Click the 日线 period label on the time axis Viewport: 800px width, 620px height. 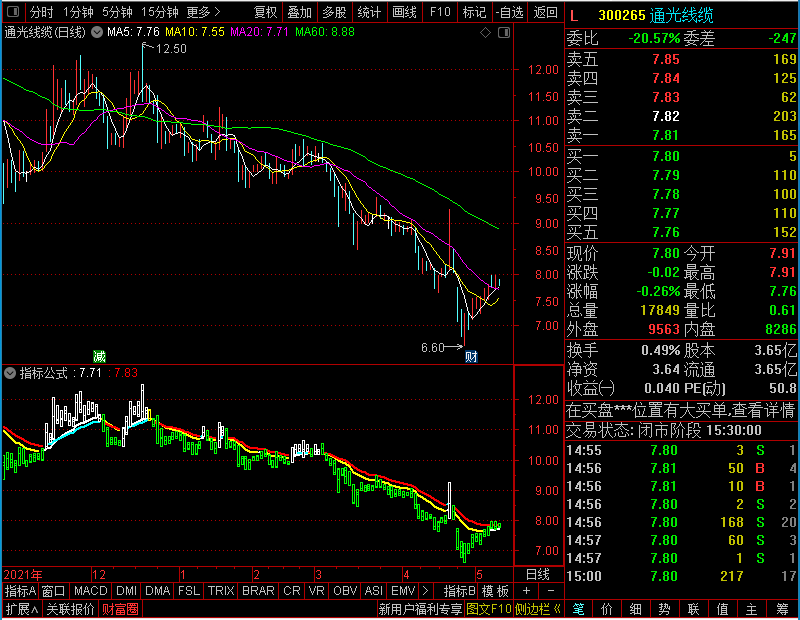(538, 575)
